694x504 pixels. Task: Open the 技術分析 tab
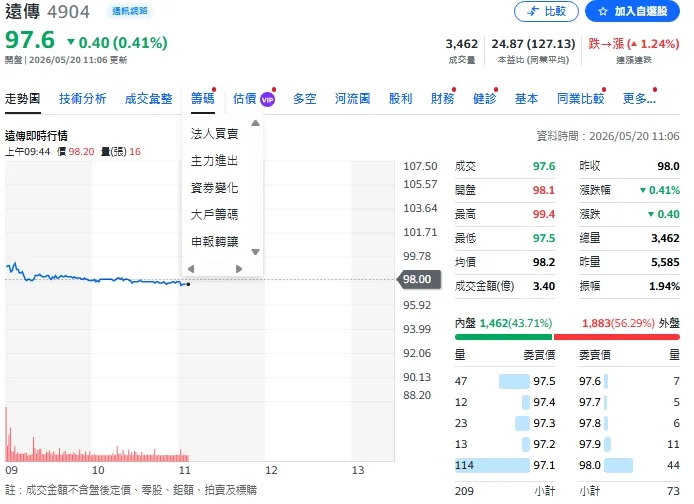[x=83, y=98]
